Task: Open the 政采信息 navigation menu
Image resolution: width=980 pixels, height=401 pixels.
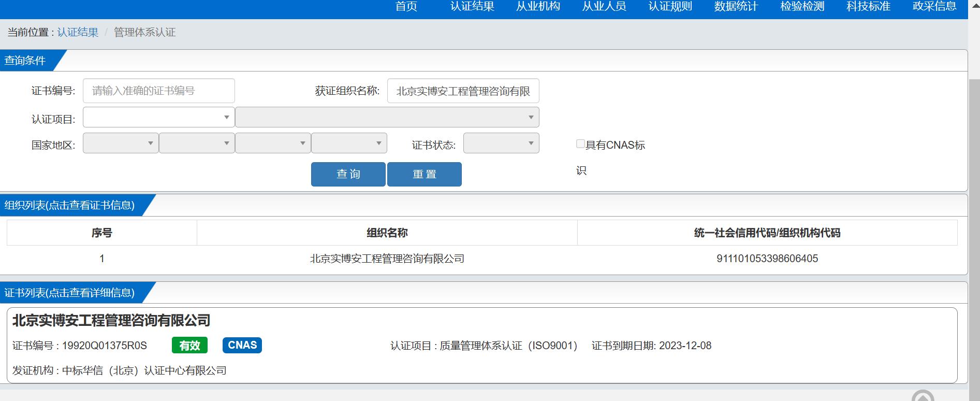Action: (934, 6)
